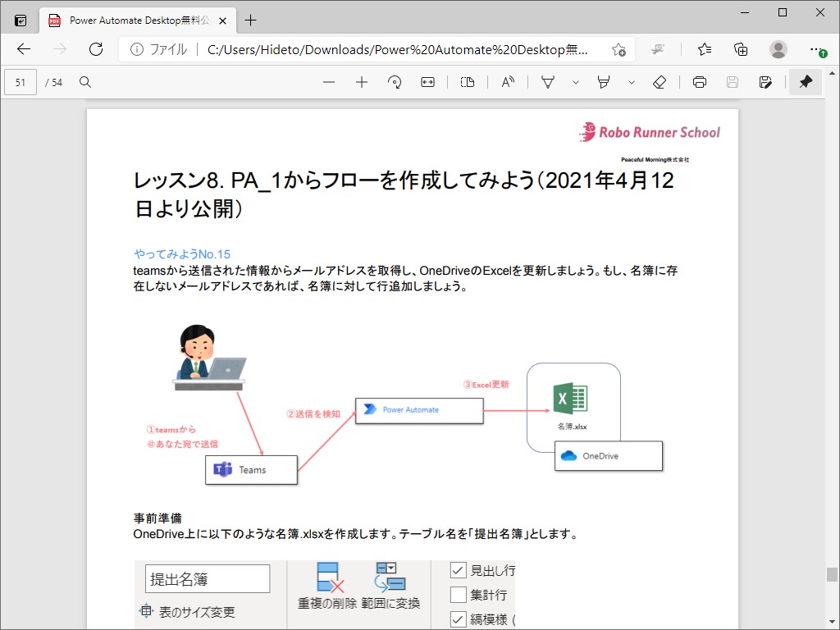Unpin the PDF toolbar

coord(805,82)
